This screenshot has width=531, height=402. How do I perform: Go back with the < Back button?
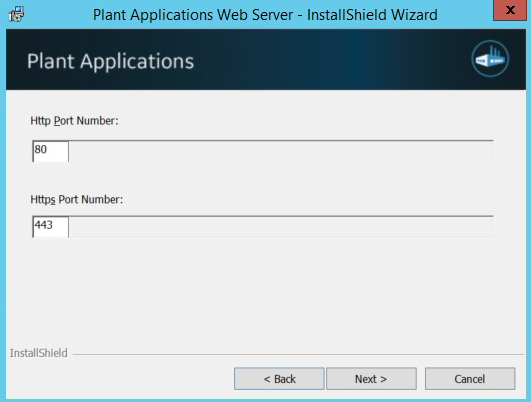(279, 379)
